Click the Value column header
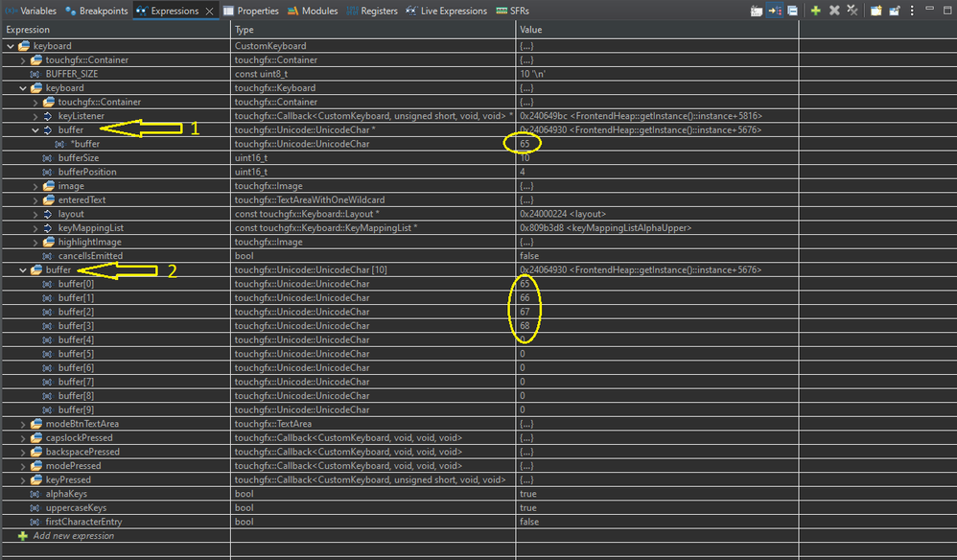This screenshot has height=560, width=957. pyautogui.click(x=657, y=30)
